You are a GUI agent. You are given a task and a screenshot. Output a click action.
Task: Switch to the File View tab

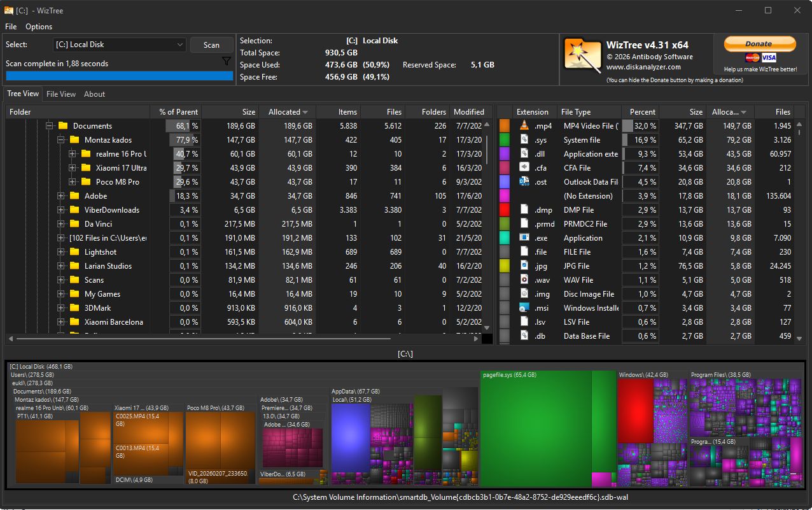[61, 94]
